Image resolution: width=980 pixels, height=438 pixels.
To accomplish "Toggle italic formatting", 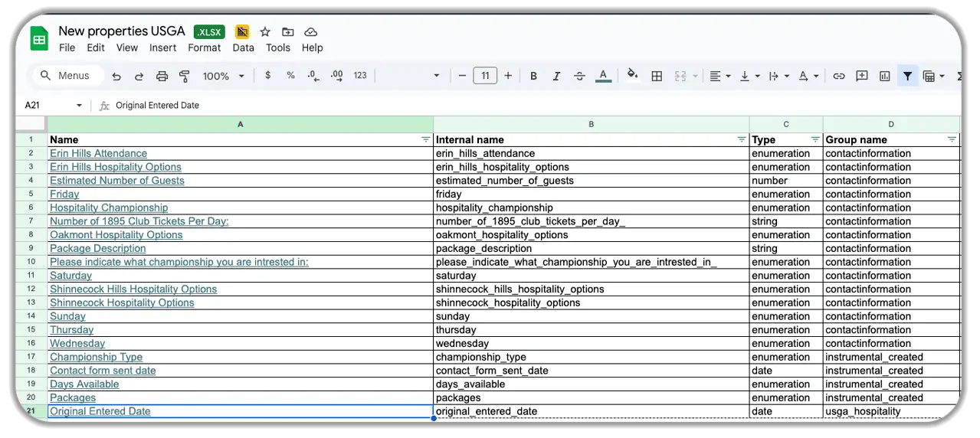I will pyautogui.click(x=556, y=76).
